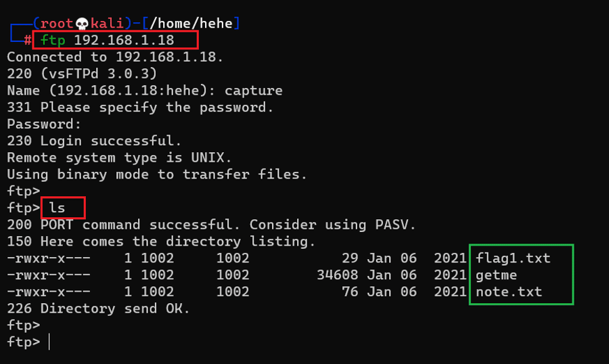The image size is (609, 364).
Task: Click the '226 Directory send OK.' message
Action: pos(99,309)
